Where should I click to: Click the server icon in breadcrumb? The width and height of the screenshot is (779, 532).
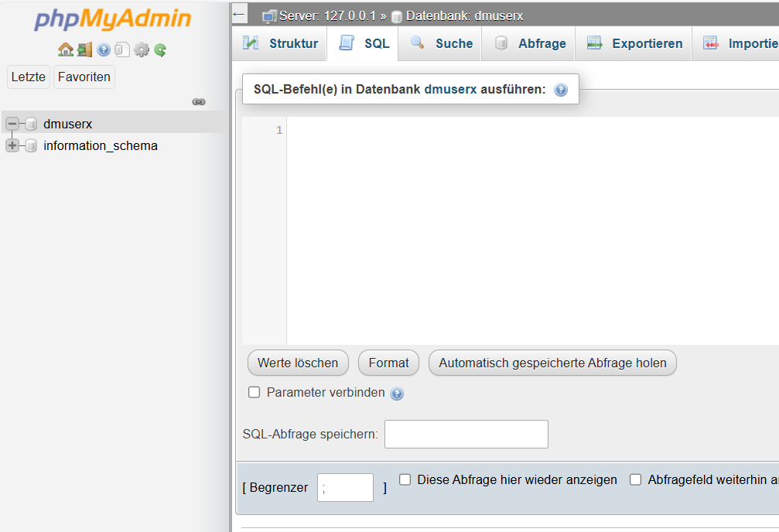tap(269, 16)
